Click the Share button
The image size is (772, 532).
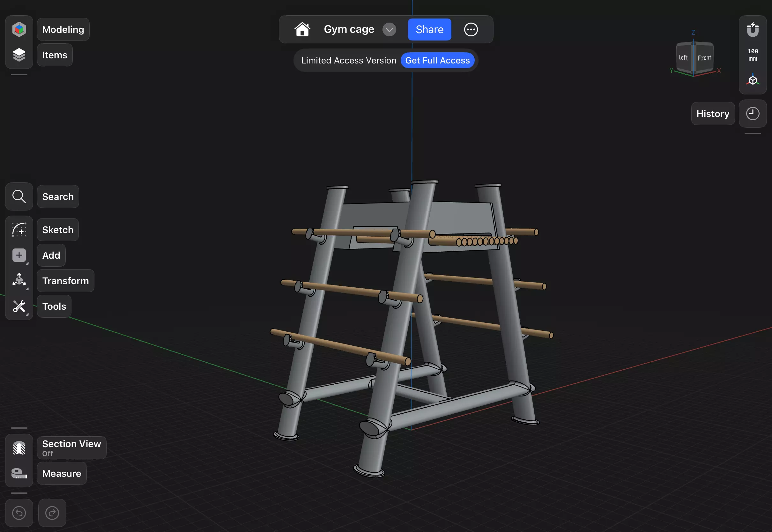point(429,30)
